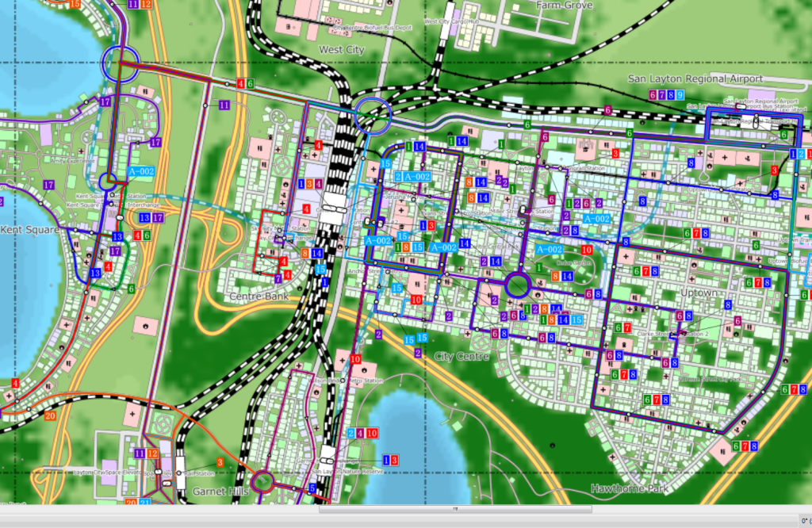Click the City Centre district label
The image size is (812, 528).
coord(464,357)
